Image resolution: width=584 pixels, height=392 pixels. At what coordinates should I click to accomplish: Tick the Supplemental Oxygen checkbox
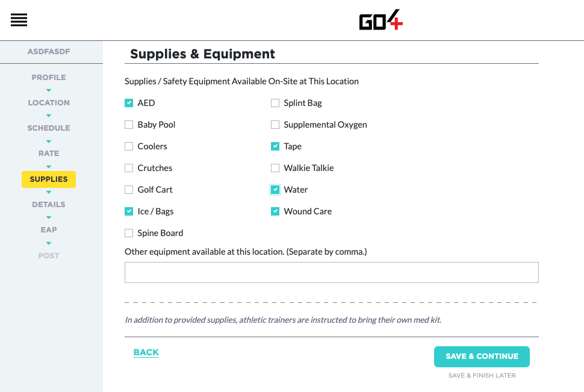click(275, 125)
